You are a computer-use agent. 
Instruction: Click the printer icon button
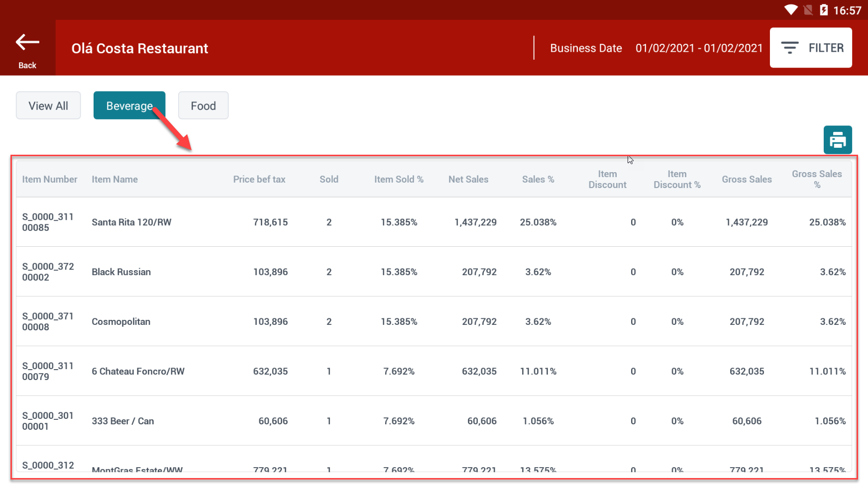point(838,140)
